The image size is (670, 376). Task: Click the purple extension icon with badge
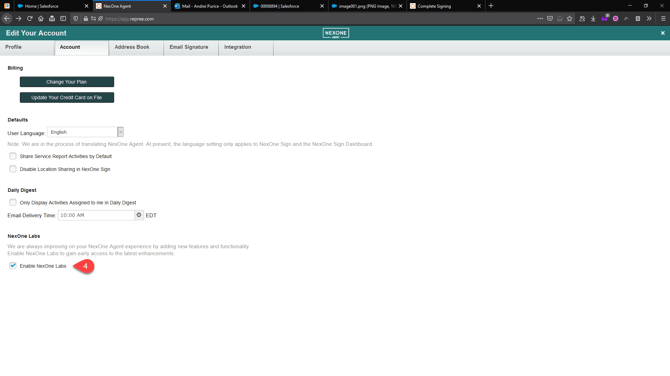[x=604, y=18]
